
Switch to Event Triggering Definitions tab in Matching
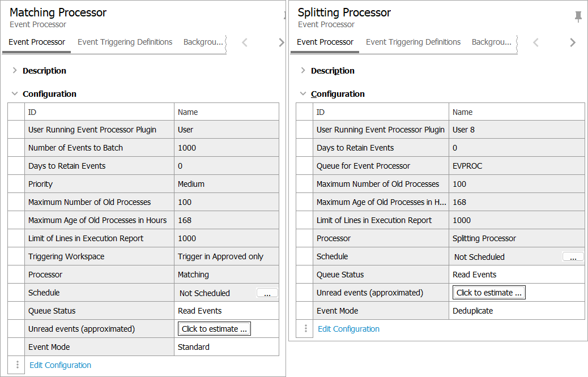coord(125,42)
